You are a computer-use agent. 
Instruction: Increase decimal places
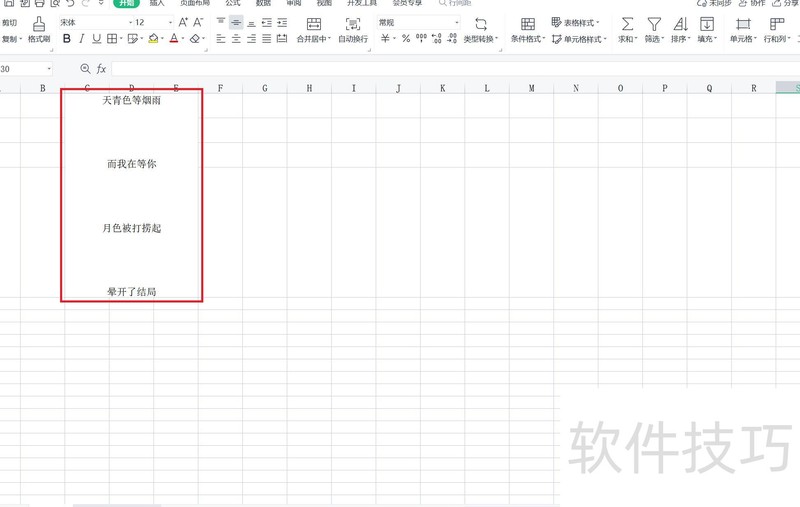(436, 39)
